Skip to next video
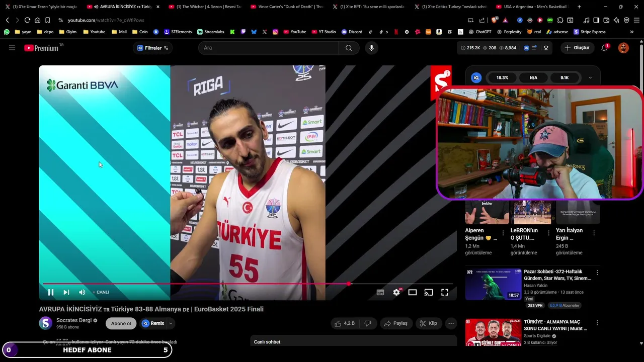The height and width of the screenshot is (362, 644). tap(66, 292)
